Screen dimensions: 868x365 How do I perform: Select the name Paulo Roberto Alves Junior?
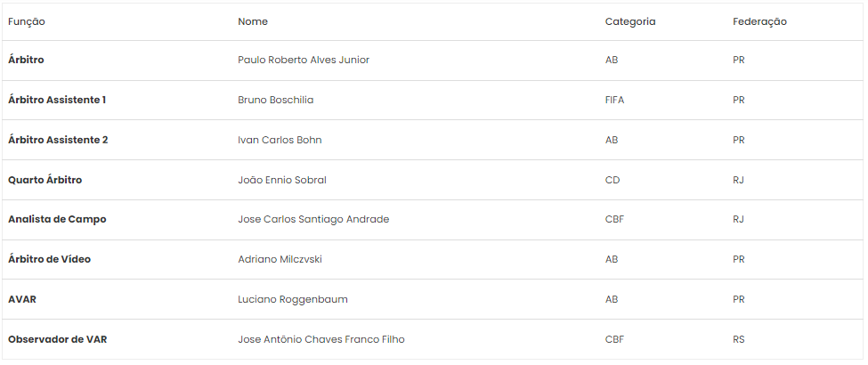tap(304, 60)
